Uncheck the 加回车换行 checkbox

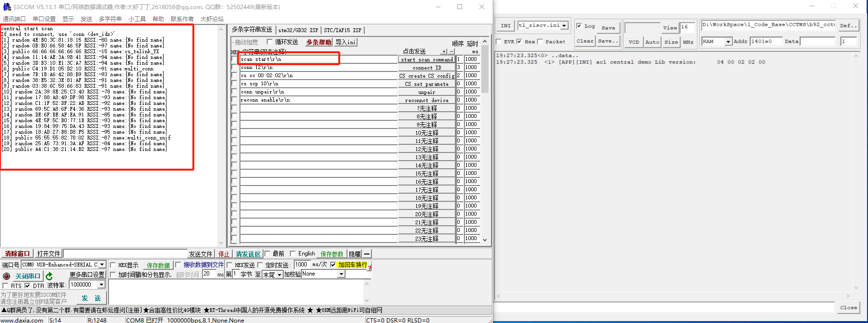coord(333,265)
